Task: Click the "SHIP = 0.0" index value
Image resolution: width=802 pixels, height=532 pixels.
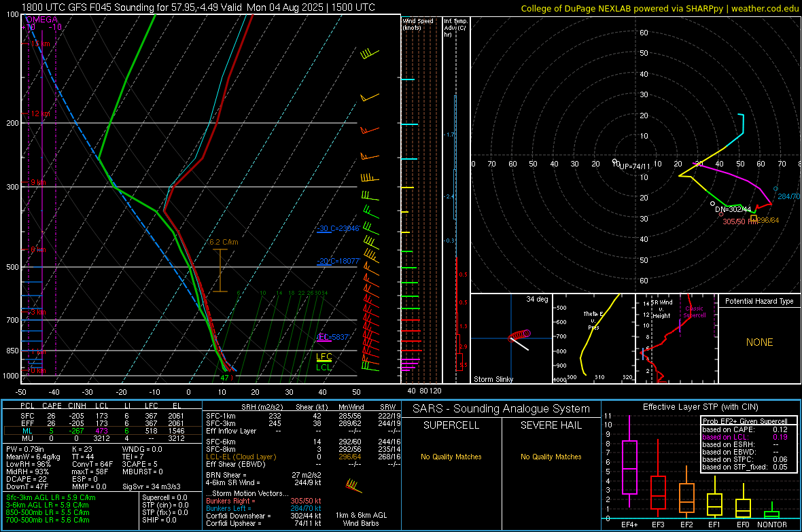Action: click(159, 520)
